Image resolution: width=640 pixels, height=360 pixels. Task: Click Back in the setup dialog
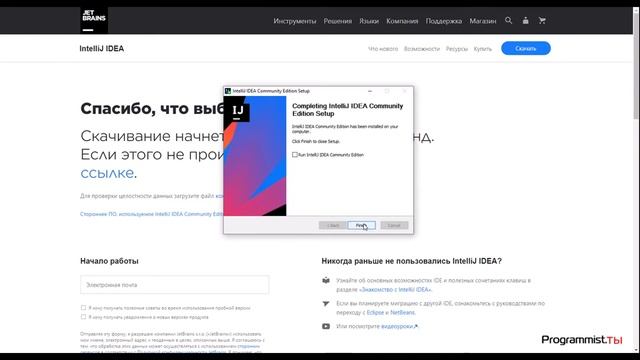(x=332, y=225)
